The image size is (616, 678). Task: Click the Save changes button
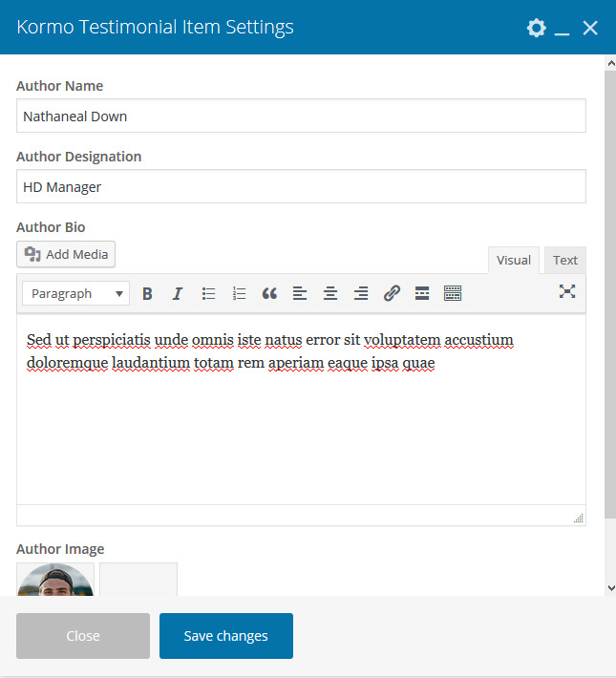point(226,636)
